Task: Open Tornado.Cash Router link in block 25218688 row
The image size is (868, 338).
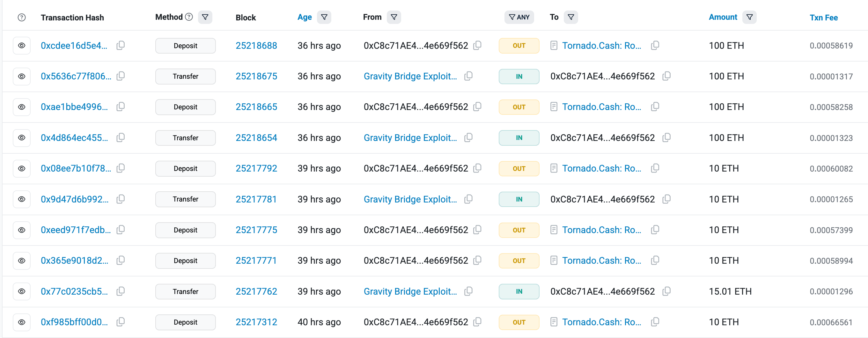Action: 601,46
